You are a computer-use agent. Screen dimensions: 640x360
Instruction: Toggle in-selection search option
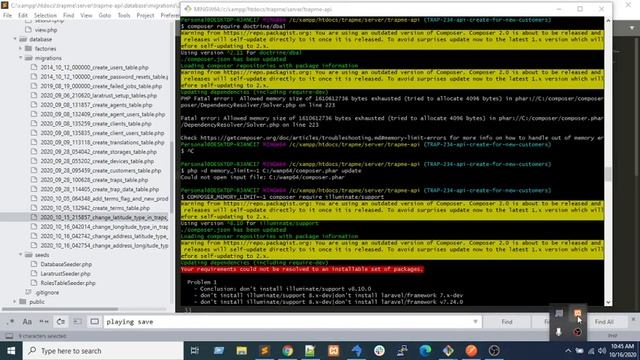(77, 322)
